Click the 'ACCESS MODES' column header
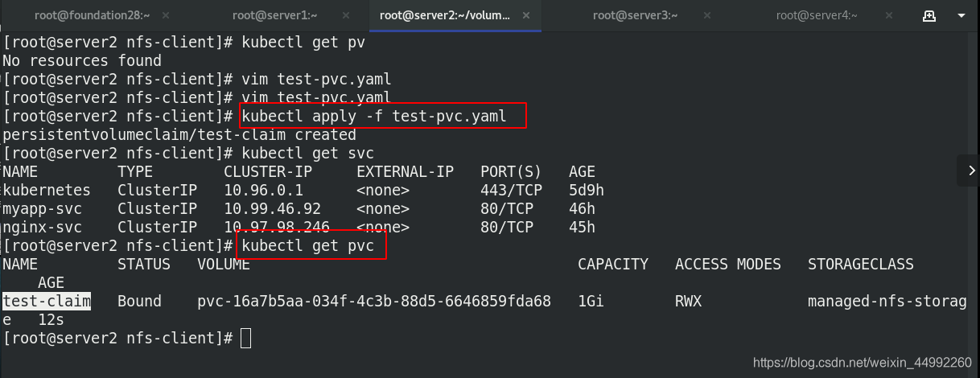The height and width of the screenshot is (378, 980). [x=728, y=264]
